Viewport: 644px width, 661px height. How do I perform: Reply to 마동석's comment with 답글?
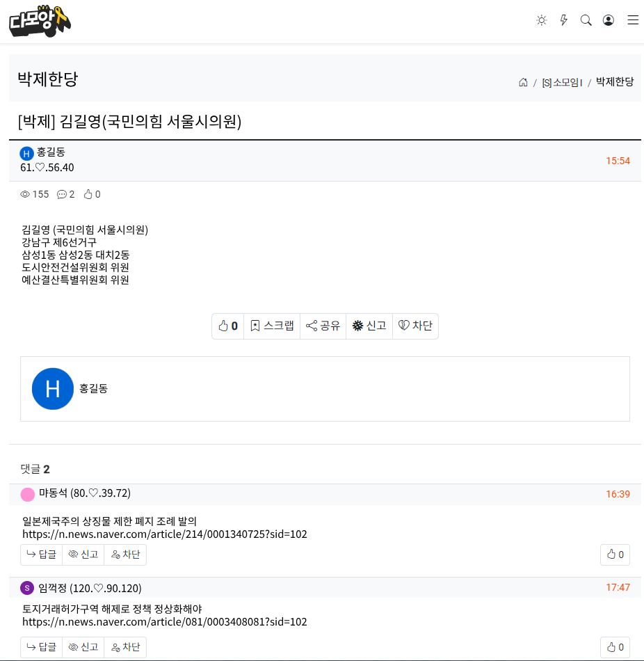pyautogui.click(x=41, y=555)
